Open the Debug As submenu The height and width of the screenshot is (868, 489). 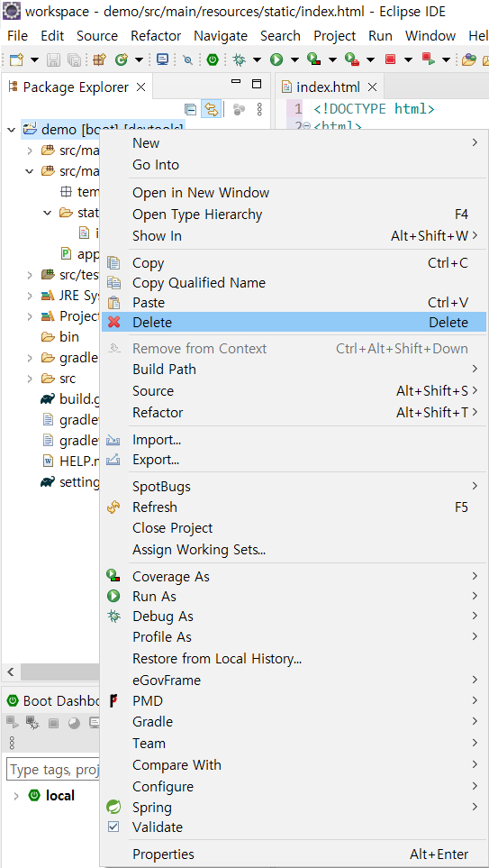(294, 617)
